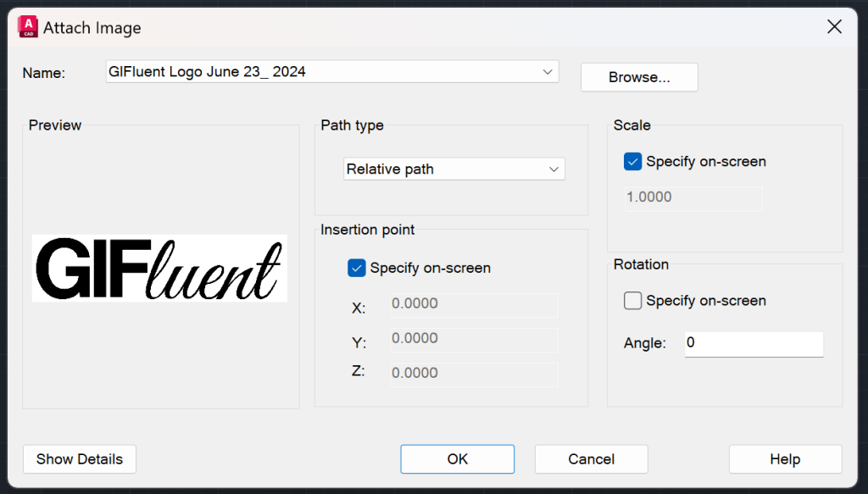Click the Z coordinate input box
Viewport: 868px width, 494px height.
pos(472,373)
